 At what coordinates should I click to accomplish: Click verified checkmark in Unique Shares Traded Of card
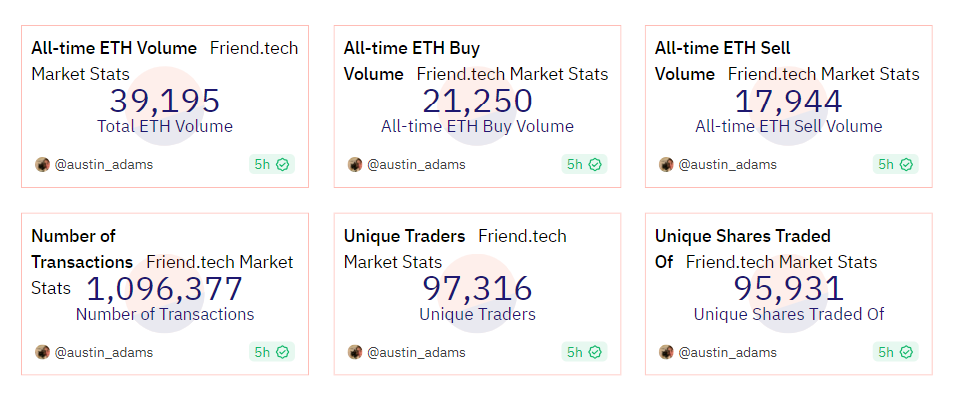coord(906,352)
